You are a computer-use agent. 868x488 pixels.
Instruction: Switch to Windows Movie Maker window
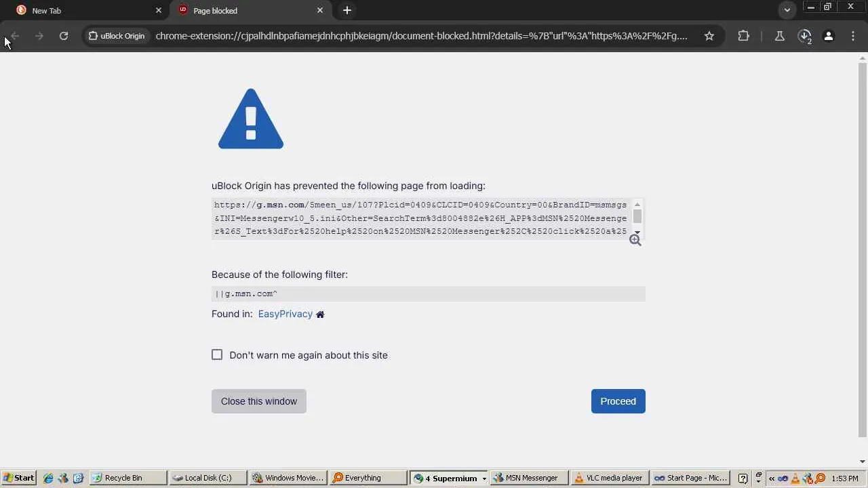(x=288, y=478)
